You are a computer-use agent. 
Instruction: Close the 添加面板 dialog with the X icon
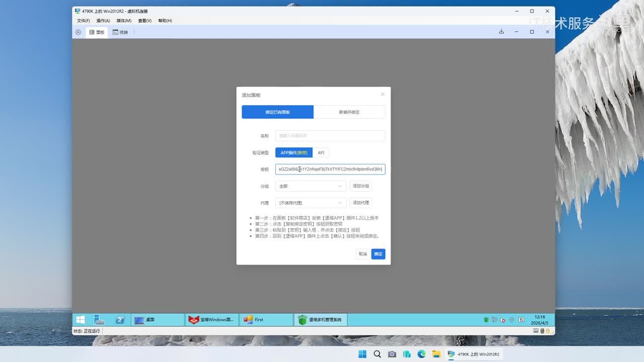(x=382, y=95)
